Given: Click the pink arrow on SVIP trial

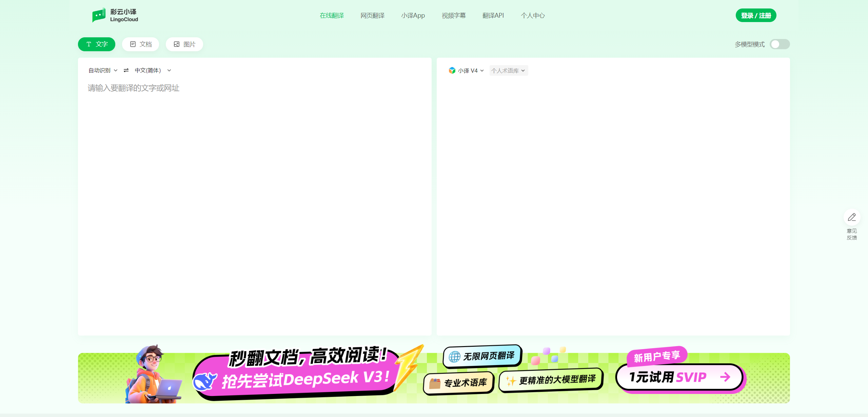Looking at the screenshot, I should [725, 377].
